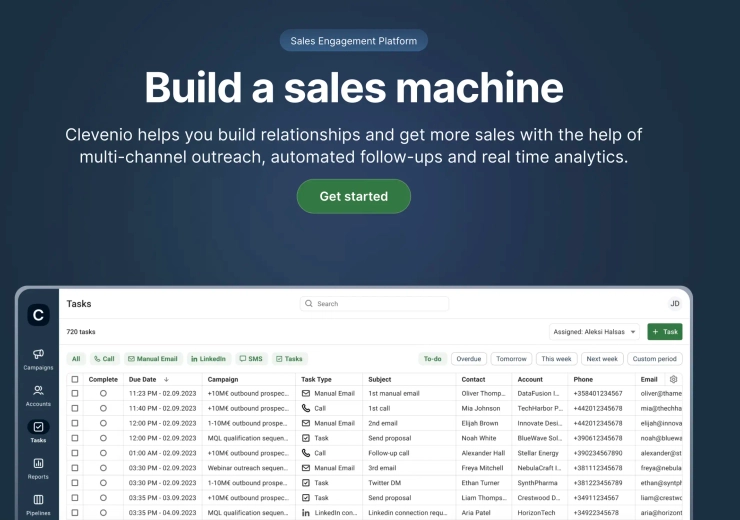Click the Clevenio C logo icon

click(x=38, y=315)
